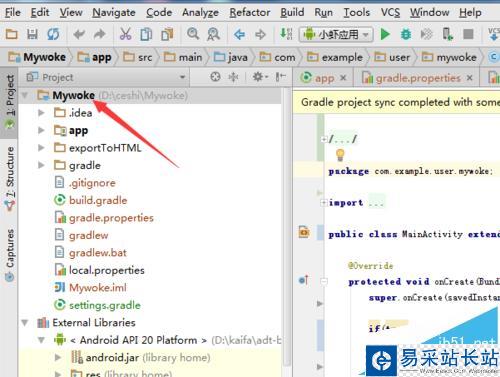Click the Paste toolbar icon

(167, 34)
